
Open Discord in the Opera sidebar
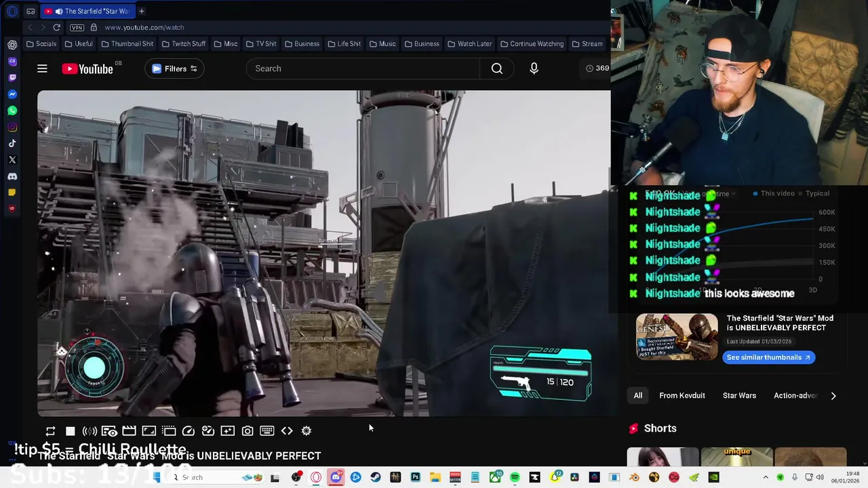click(12, 176)
